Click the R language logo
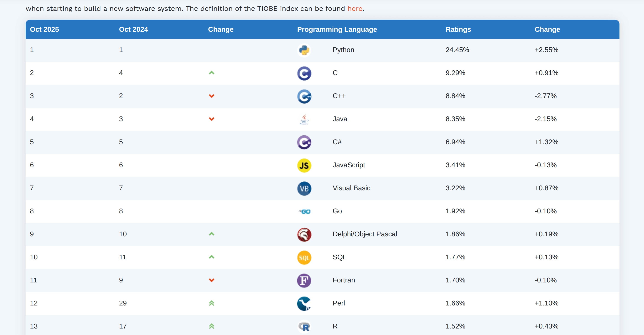The height and width of the screenshot is (335, 644). point(304,326)
